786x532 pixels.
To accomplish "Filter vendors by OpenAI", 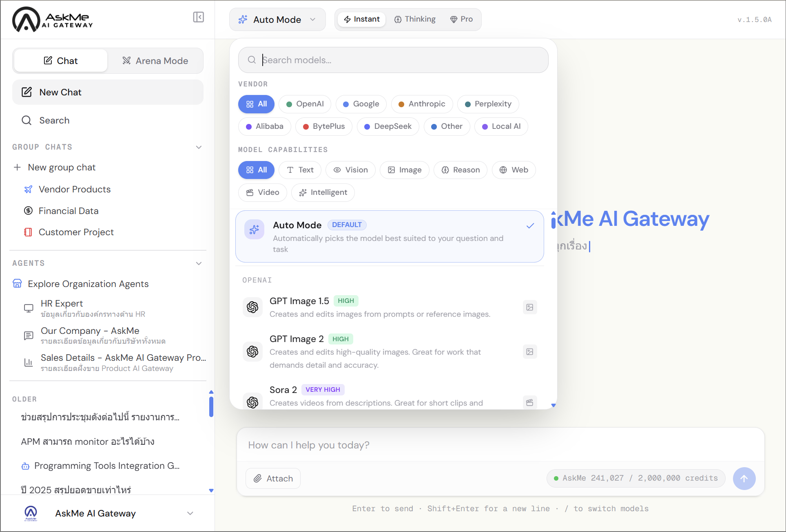I will (x=305, y=104).
